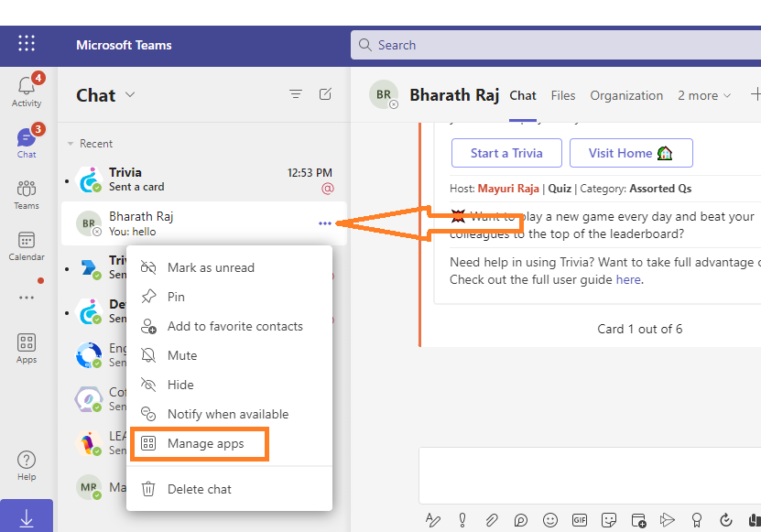Open the sticker picker
This screenshot has height=532, width=761.
pos(609,520)
